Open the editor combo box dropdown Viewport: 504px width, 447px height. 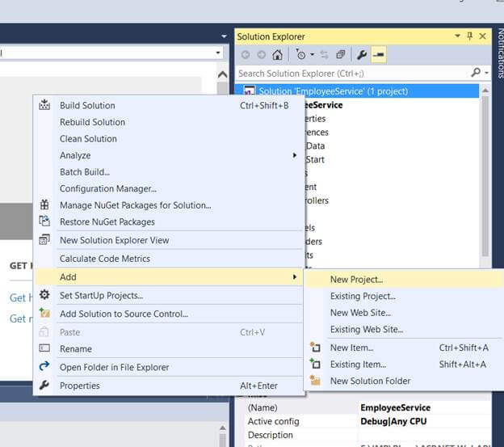click(218, 53)
